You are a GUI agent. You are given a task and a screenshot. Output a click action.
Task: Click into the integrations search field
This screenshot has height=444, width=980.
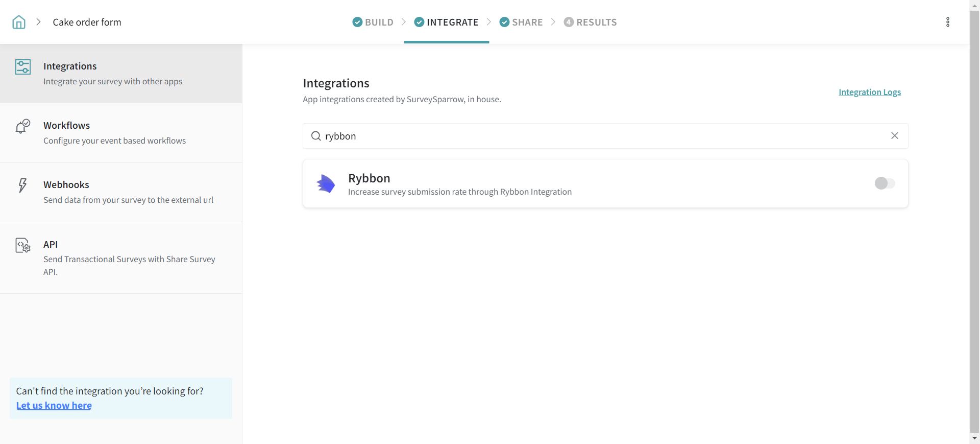(602, 136)
